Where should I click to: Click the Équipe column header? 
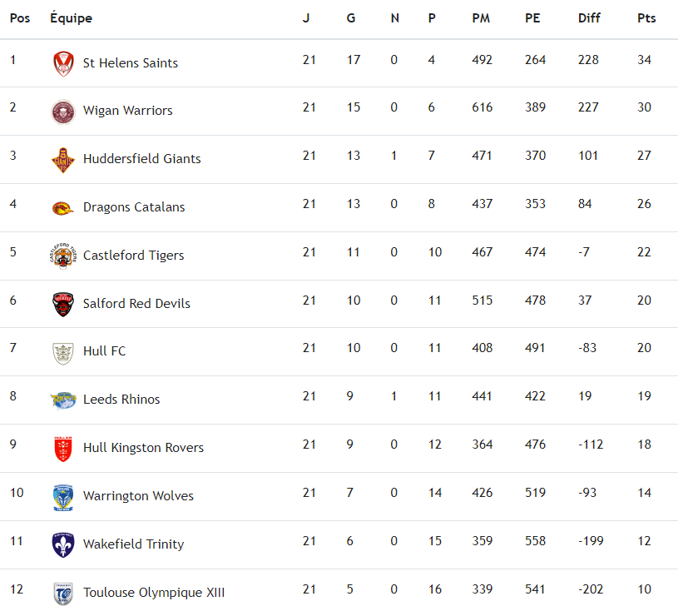click(71, 18)
